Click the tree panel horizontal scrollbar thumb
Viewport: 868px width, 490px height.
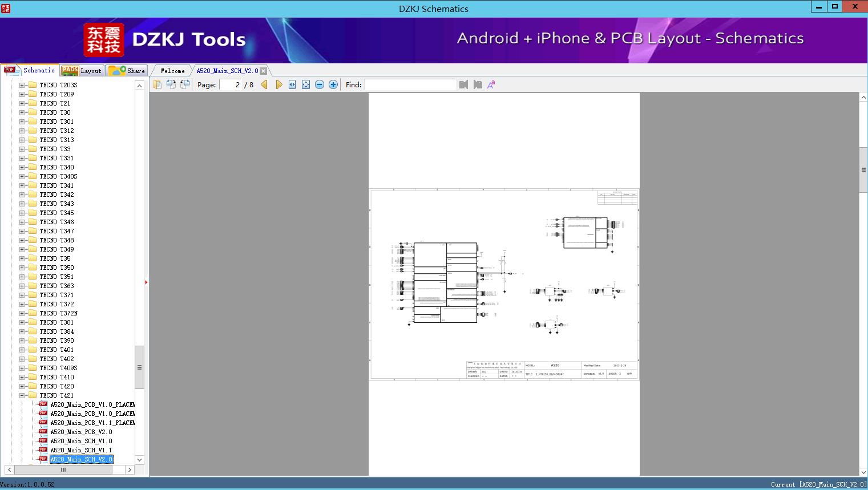coord(63,469)
